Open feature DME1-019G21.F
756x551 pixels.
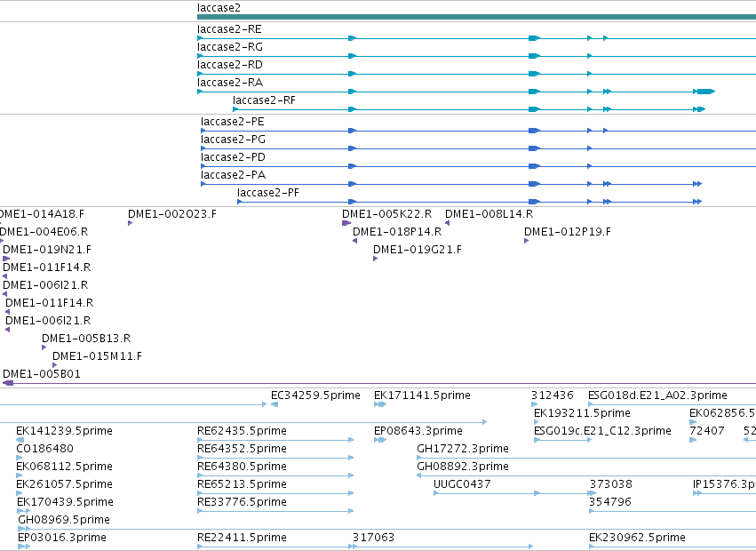point(418,250)
